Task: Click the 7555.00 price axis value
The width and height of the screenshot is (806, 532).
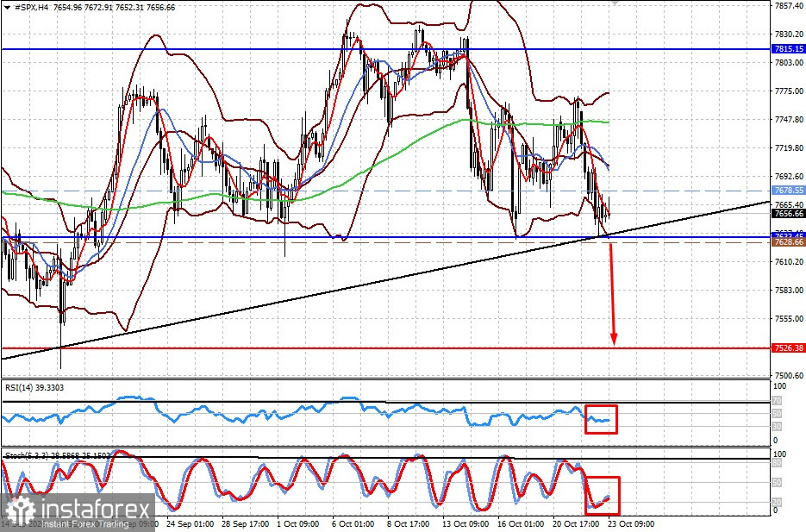Action: pos(789,319)
